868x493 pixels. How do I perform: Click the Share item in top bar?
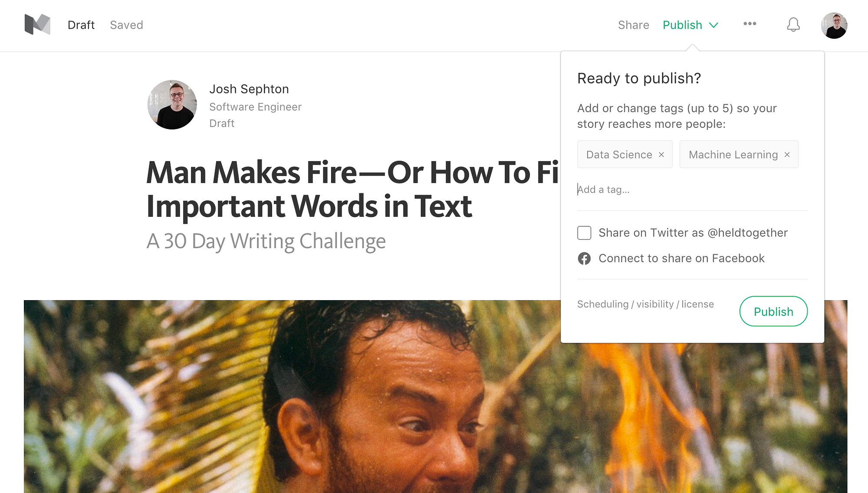pyautogui.click(x=633, y=25)
